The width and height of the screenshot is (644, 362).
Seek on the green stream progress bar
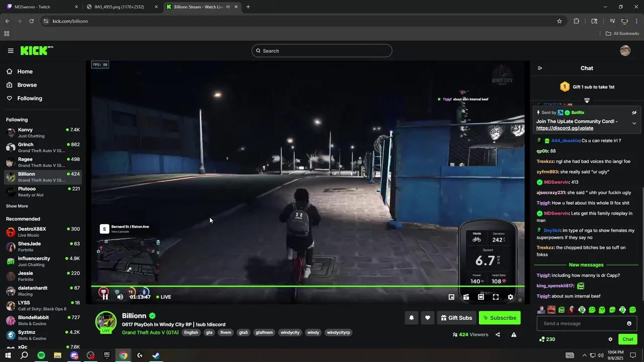coord(307,287)
